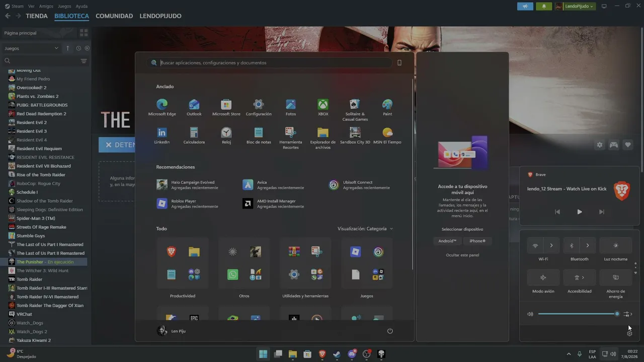This screenshot has width=644, height=362.
Task: Open the Microsoft Store pinned app
Action: [x=226, y=108]
